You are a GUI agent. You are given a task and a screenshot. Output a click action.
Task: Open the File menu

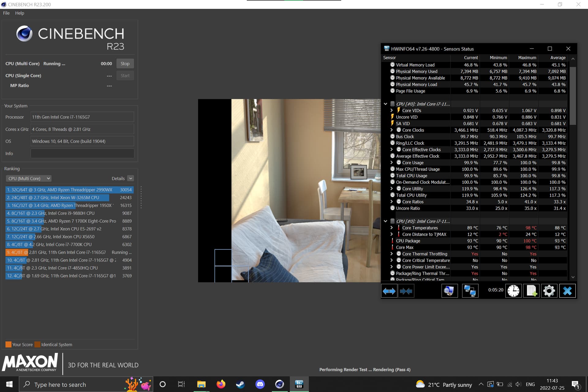tap(6, 13)
